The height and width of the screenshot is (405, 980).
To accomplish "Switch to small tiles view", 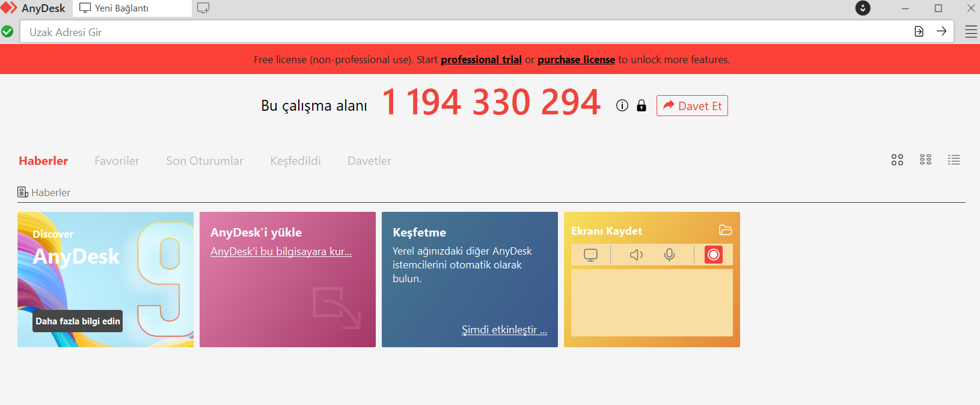I will click(x=925, y=159).
